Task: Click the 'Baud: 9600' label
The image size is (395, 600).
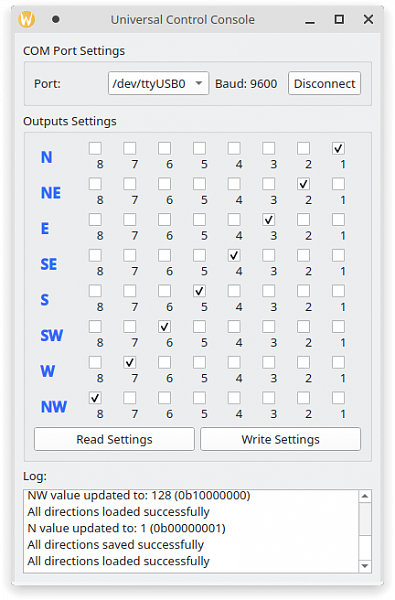Action: (x=246, y=83)
